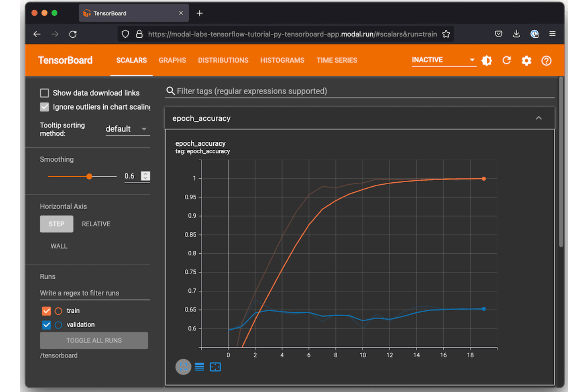
Task: Switch to the SCALARS tab
Action: [x=132, y=60]
